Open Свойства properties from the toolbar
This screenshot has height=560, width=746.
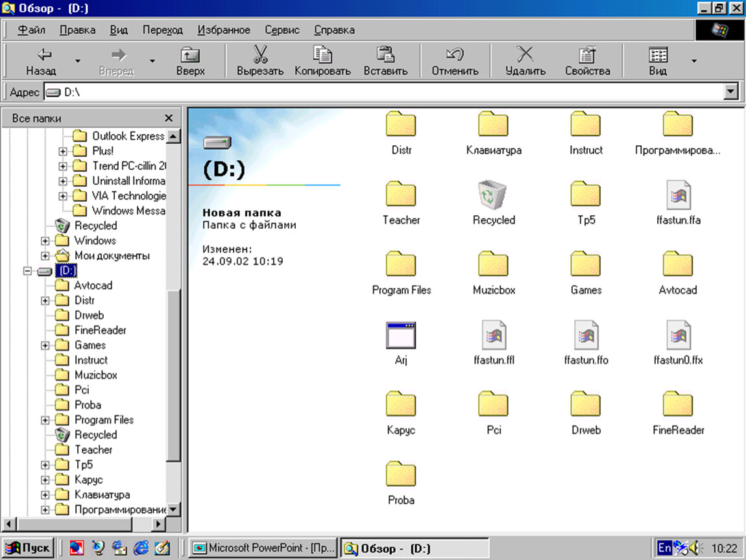point(588,61)
